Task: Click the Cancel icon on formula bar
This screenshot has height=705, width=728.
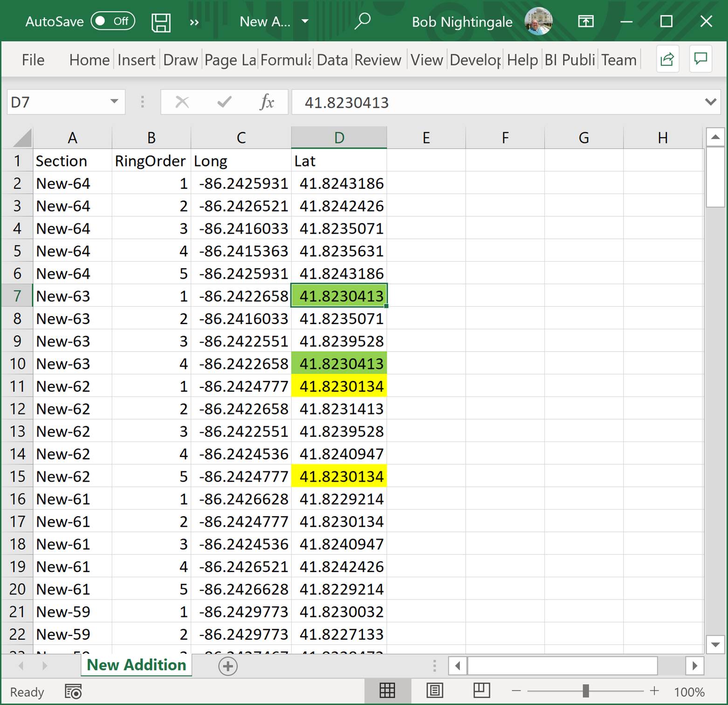Action: tap(182, 102)
